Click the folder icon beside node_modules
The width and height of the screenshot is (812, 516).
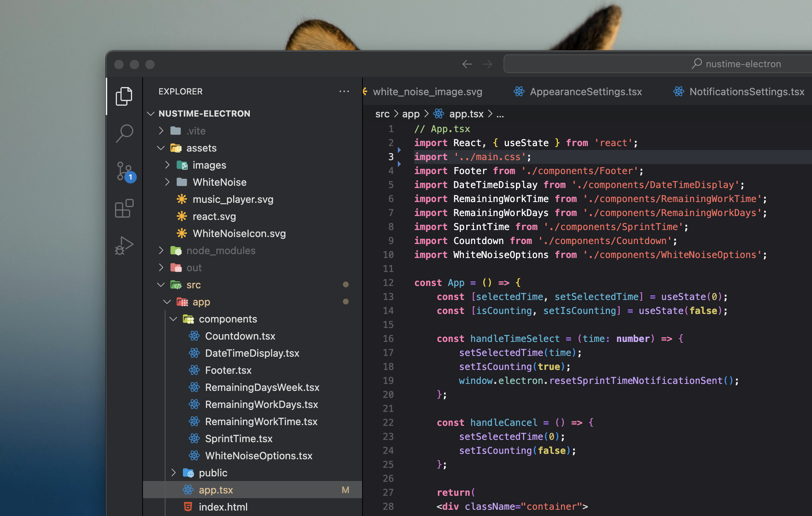[x=176, y=251]
